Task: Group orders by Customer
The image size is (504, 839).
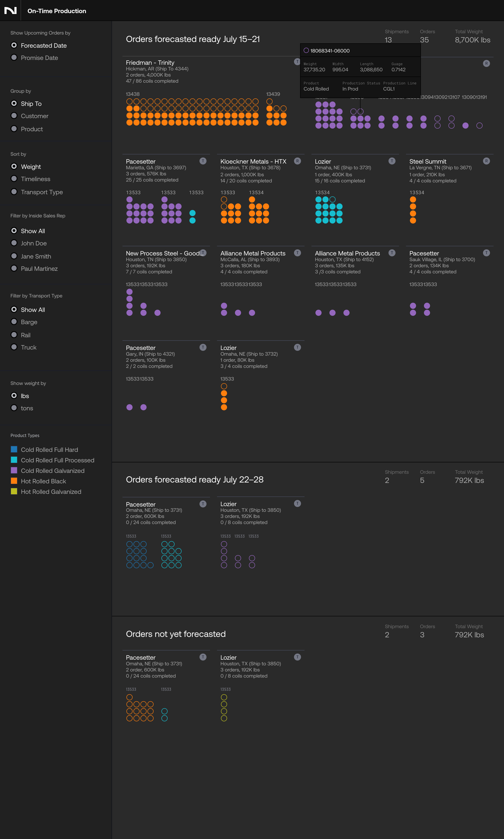Action: pos(14,115)
